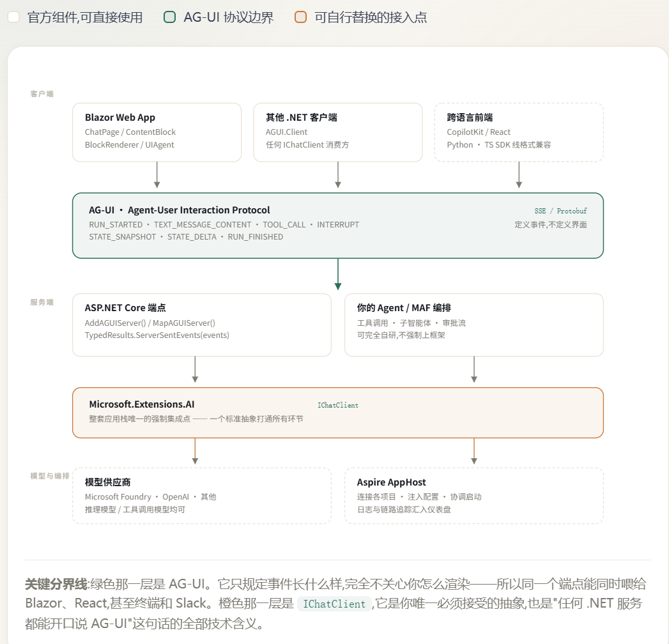Screen dimensions: 669x644
Task: Click the white legend swatch for 官方组件
Action: (13, 17)
